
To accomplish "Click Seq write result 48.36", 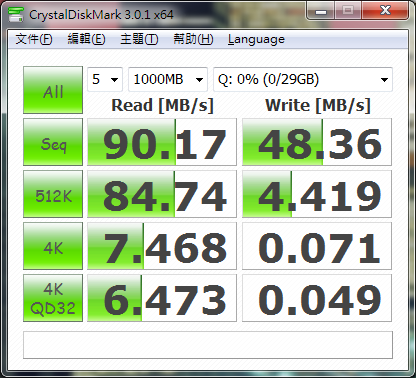I will (317, 142).
